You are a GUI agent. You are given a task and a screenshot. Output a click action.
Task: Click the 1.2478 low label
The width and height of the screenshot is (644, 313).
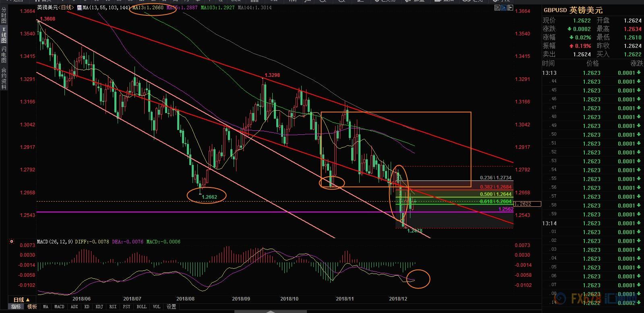415,231
